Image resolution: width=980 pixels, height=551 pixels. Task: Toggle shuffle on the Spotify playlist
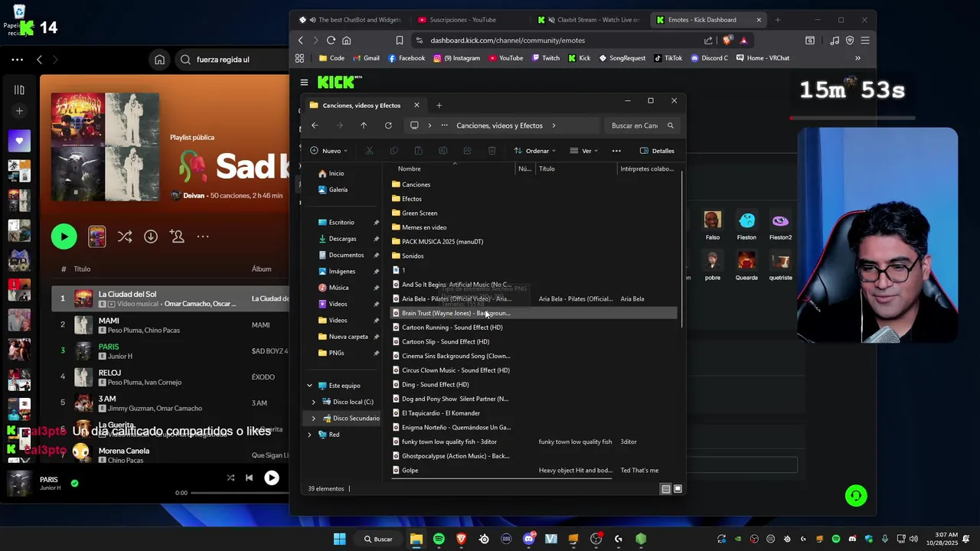125,236
